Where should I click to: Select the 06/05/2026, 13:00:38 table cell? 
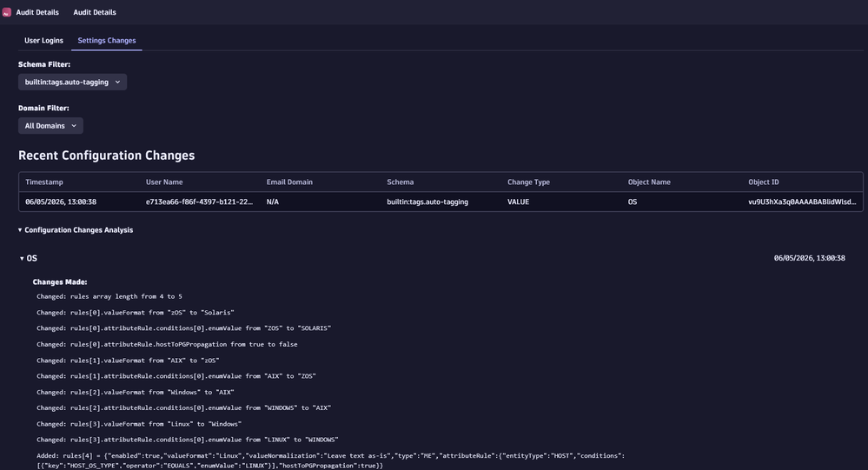coord(61,202)
